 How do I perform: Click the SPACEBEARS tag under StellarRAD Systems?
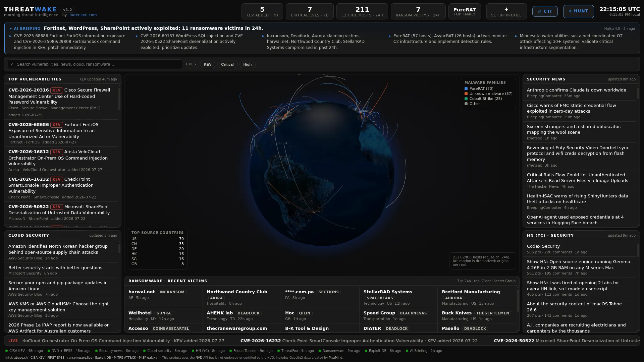pyautogui.click(x=380, y=298)
